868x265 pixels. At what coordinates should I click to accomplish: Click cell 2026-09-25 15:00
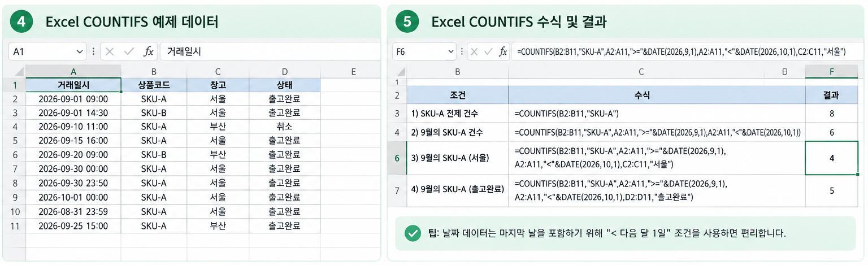(x=73, y=226)
